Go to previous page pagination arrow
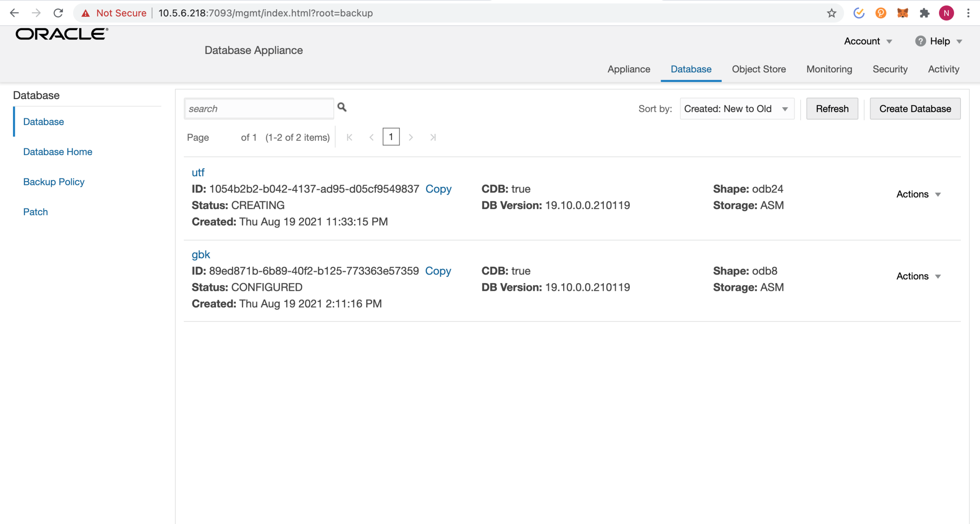Screen dimensions: 980x524 371,137
